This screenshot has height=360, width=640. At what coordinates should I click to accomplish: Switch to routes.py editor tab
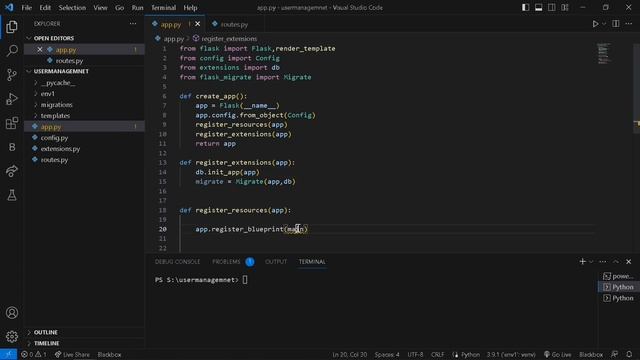(234, 24)
